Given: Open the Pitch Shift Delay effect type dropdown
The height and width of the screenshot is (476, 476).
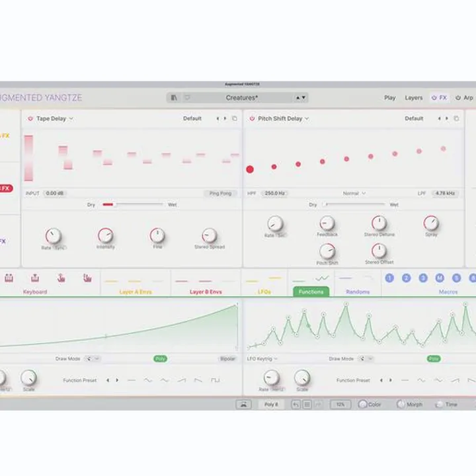Looking at the screenshot, I should click(283, 119).
